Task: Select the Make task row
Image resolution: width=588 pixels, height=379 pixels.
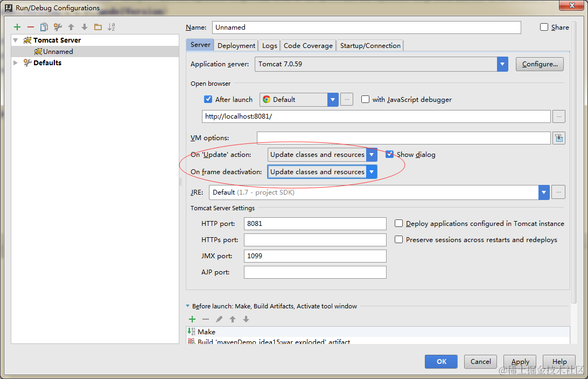Action: coord(378,332)
